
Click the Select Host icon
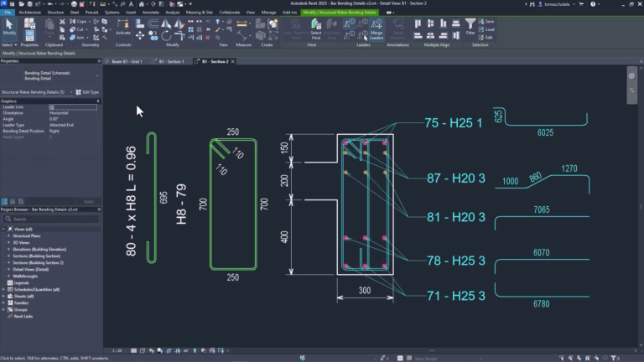316,29
